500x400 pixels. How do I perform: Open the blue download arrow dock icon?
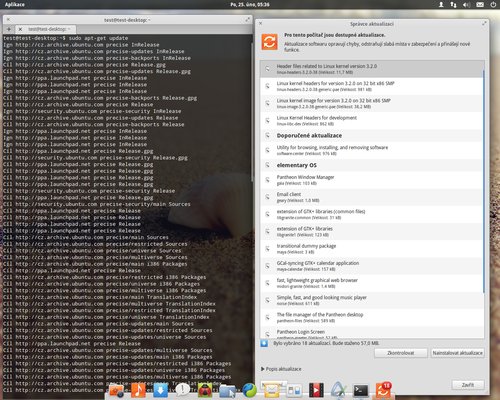[160, 390]
